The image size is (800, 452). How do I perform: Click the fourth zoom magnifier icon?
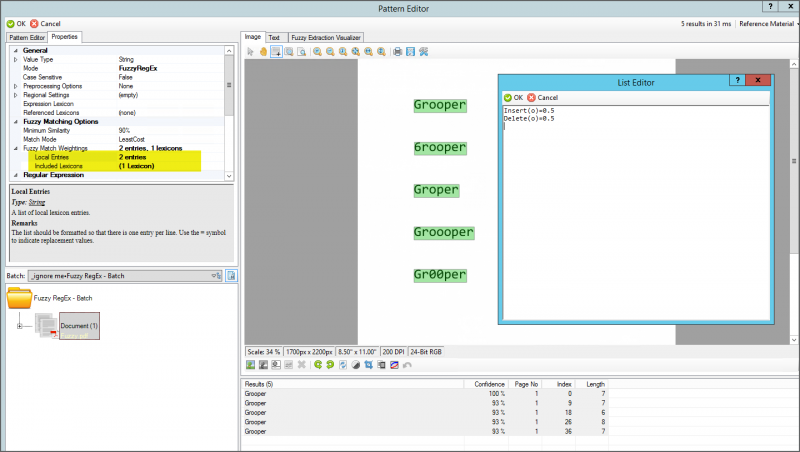coord(356,52)
